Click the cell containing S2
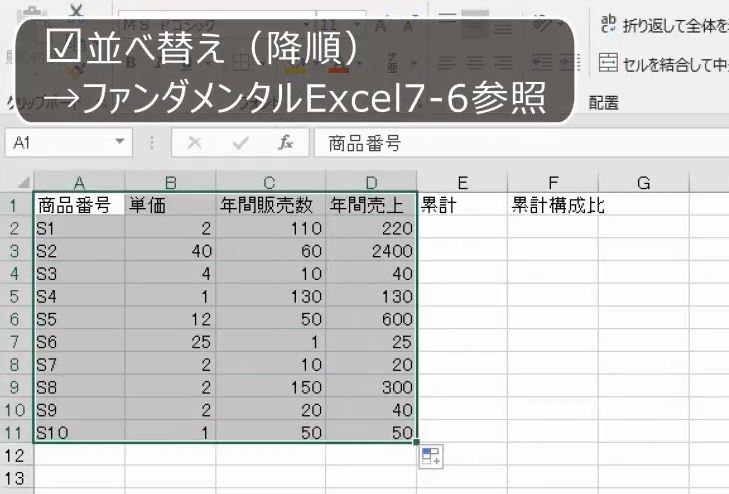 point(79,250)
